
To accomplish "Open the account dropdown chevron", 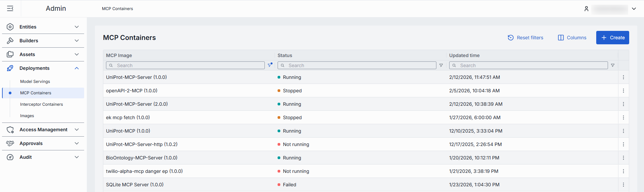I will point(634,9).
